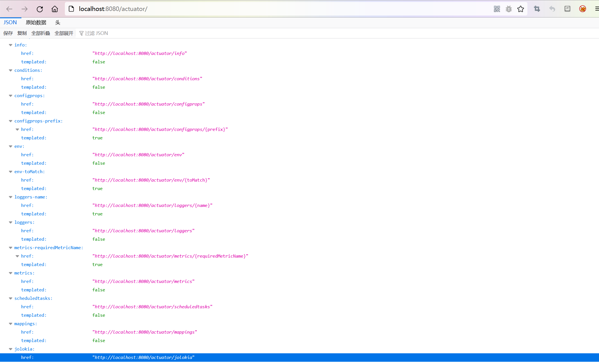Collapse the conditions node
599x364 pixels.
coord(10,70)
